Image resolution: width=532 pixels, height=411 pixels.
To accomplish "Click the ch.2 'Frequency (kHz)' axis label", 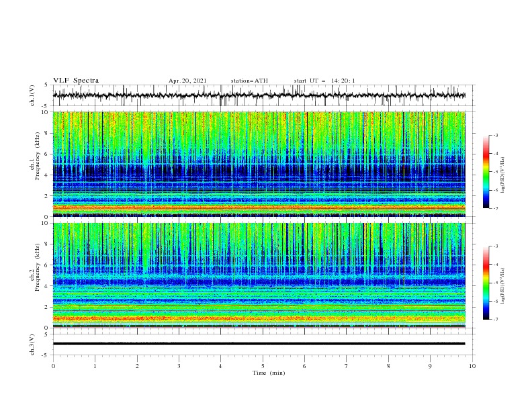I will 38,267.
